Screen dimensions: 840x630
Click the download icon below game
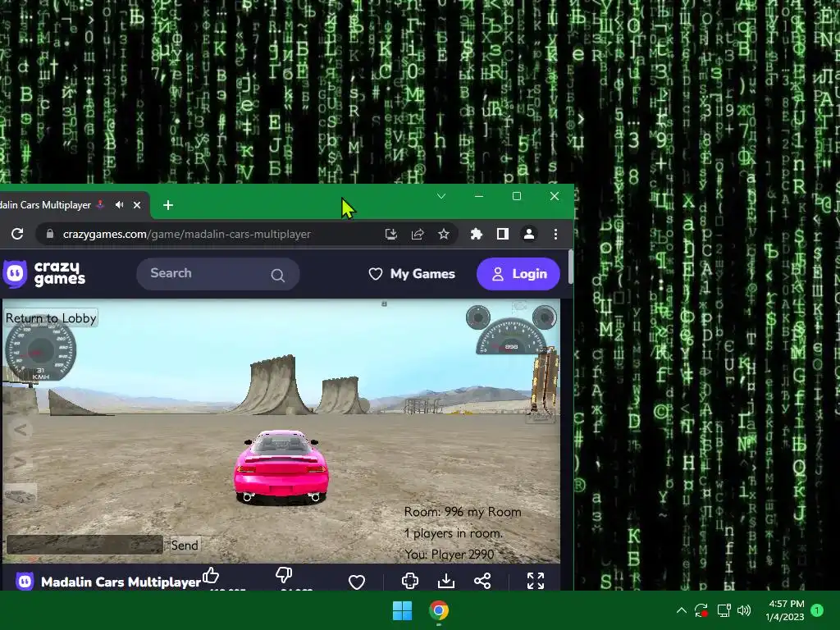446,581
